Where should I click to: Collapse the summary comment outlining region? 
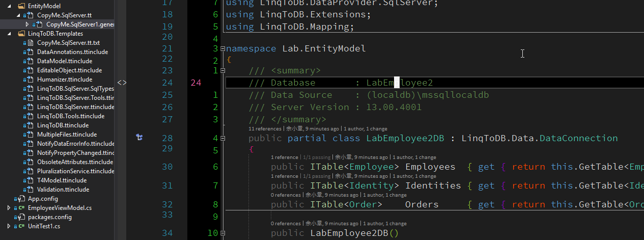click(222, 70)
